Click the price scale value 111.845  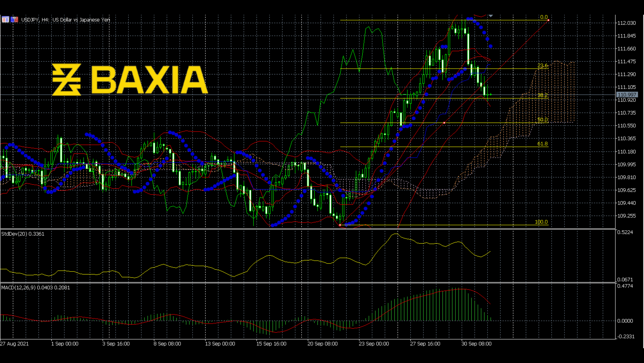[626, 36]
